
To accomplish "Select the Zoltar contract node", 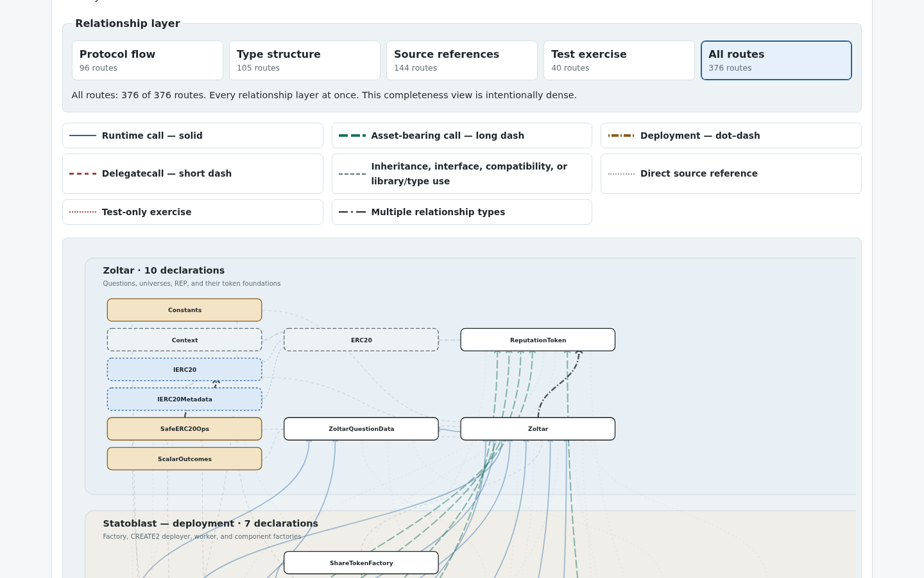I will (x=538, y=429).
